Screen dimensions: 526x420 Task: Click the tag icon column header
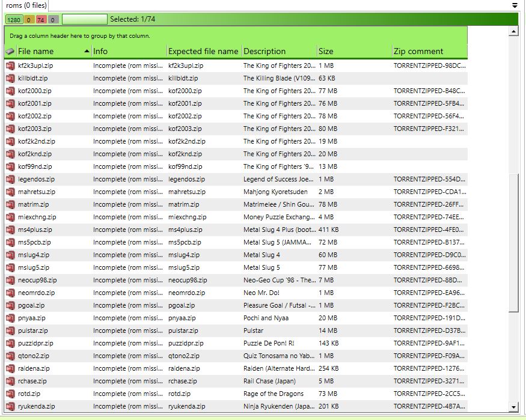pos(10,51)
